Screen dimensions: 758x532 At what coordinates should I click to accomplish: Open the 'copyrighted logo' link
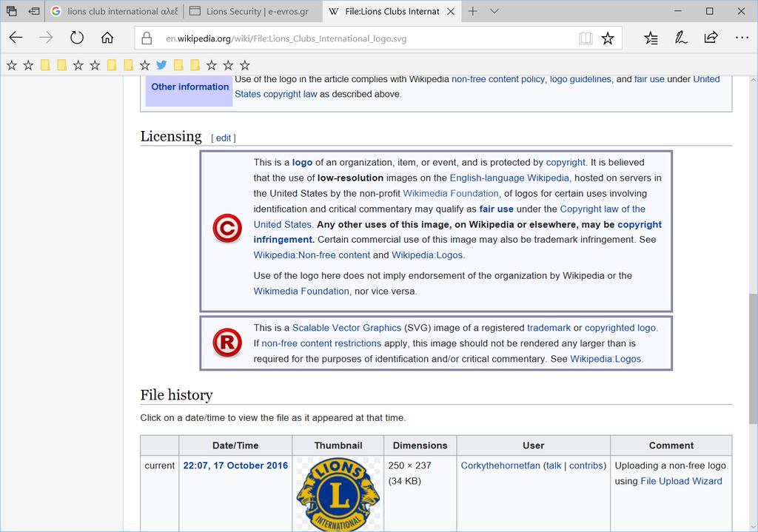pyautogui.click(x=620, y=328)
